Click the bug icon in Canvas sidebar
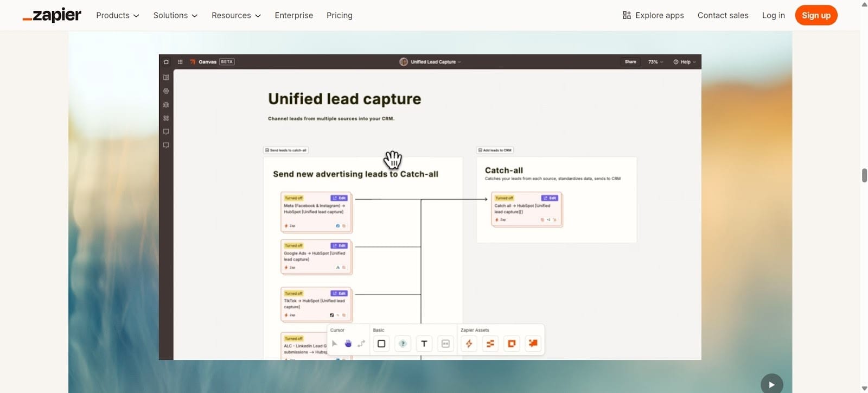868x393 pixels. tap(166, 105)
